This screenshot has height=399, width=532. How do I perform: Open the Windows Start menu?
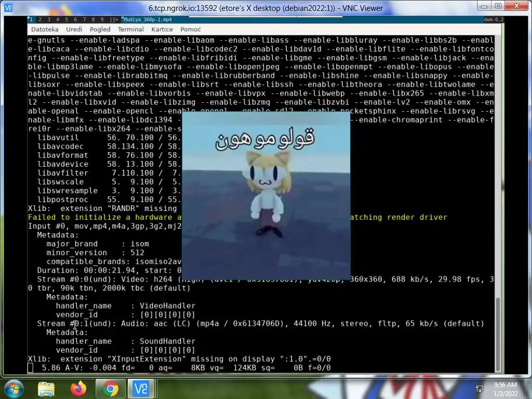tap(13, 389)
